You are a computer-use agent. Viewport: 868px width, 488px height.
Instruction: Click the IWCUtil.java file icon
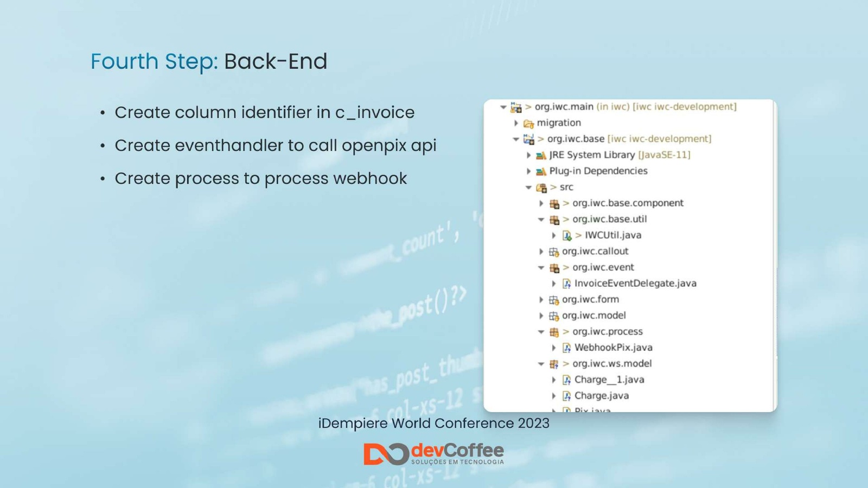567,235
